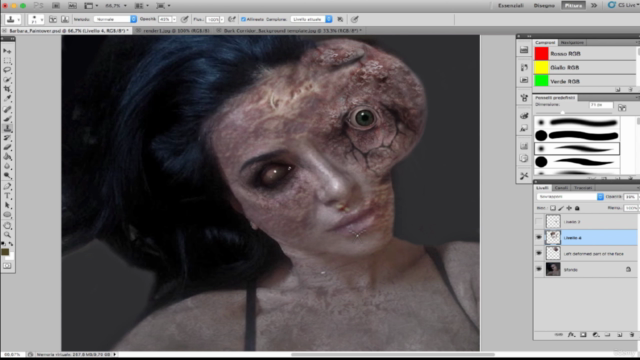Switch to Dark Corridor Background template tab
The width and height of the screenshot is (640, 360).
click(291, 31)
